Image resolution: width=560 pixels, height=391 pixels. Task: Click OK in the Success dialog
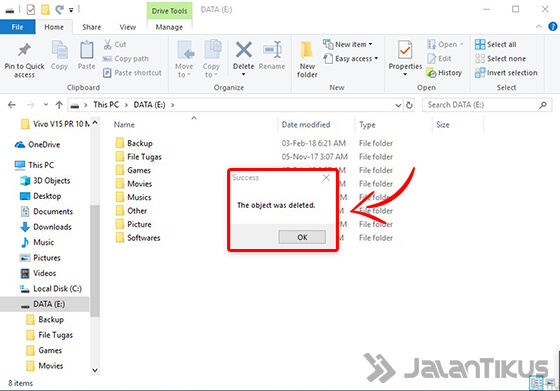click(302, 237)
